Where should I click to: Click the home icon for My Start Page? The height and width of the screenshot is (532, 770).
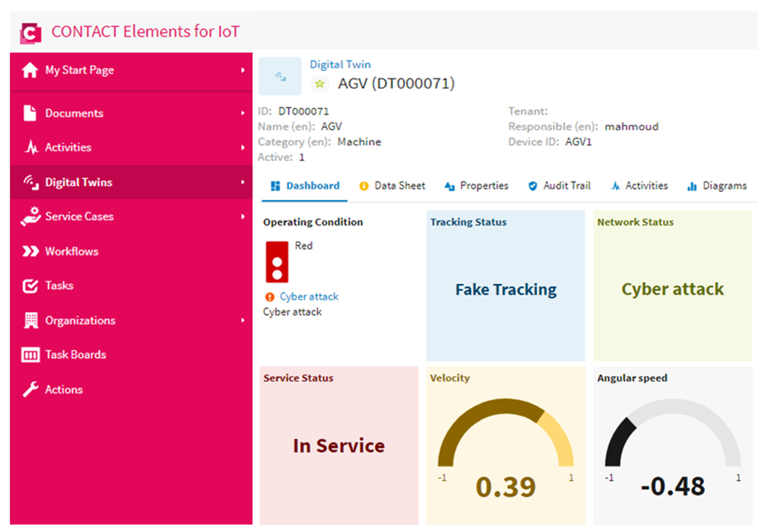pyautogui.click(x=30, y=70)
